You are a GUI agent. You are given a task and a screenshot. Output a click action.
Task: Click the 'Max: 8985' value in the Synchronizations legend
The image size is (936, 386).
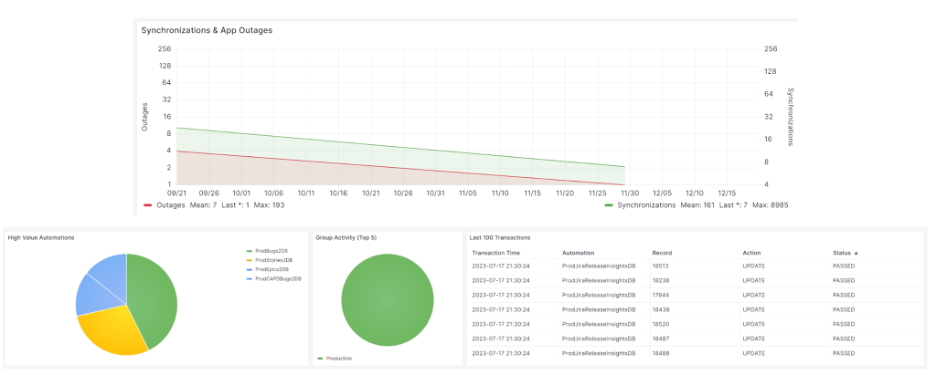pyautogui.click(x=770, y=205)
